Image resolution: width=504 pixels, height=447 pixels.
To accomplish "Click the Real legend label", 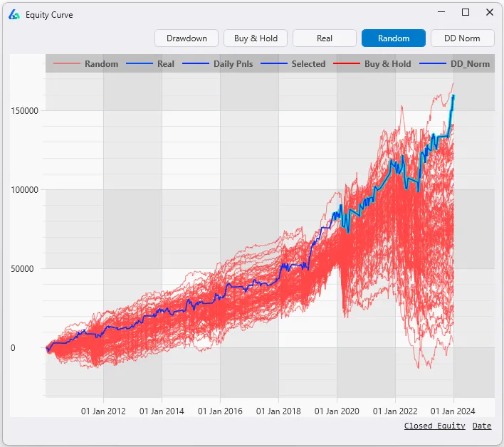I will tap(166, 64).
